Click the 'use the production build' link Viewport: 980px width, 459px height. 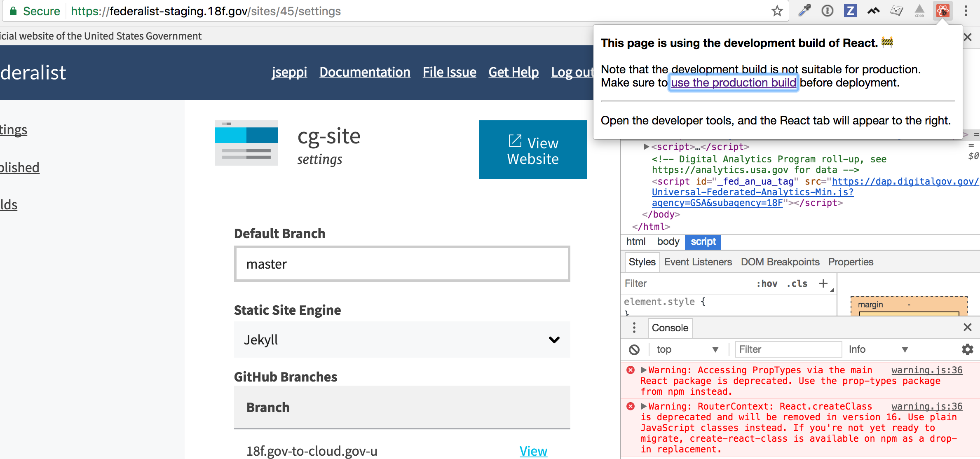[733, 82]
